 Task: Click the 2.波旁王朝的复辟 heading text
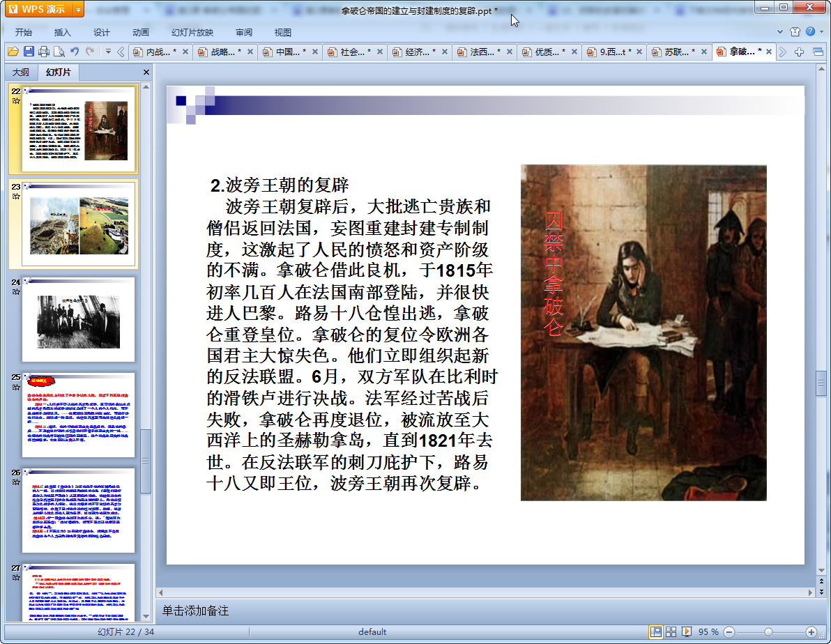click(x=280, y=185)
